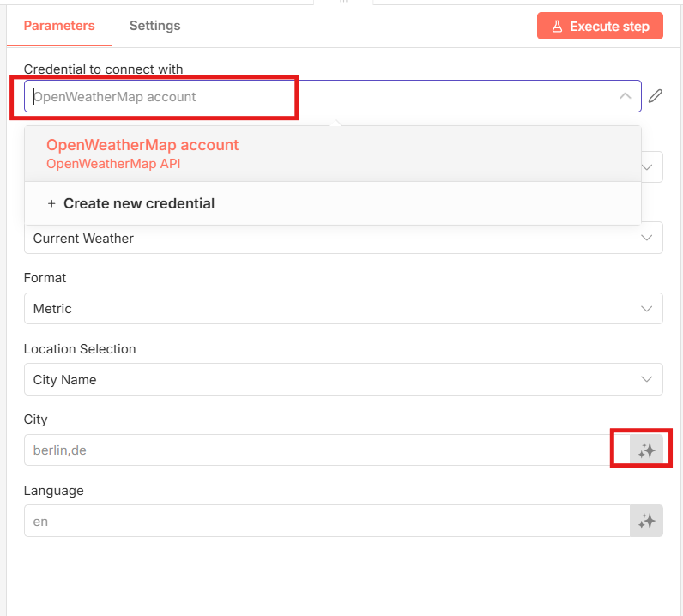The width and height of the screenshot is (683, 616).
Task: Collapse the credential dropdown chevron
Action: coord(625,96)
